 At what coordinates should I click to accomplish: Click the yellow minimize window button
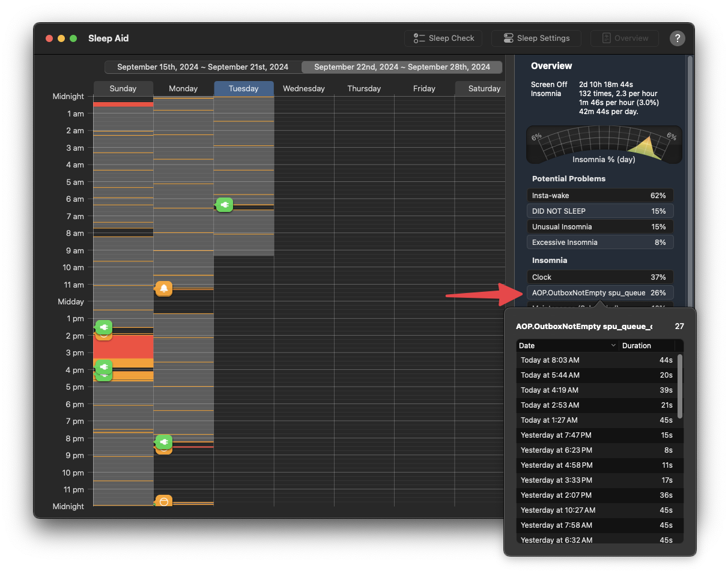pos(61,38)
